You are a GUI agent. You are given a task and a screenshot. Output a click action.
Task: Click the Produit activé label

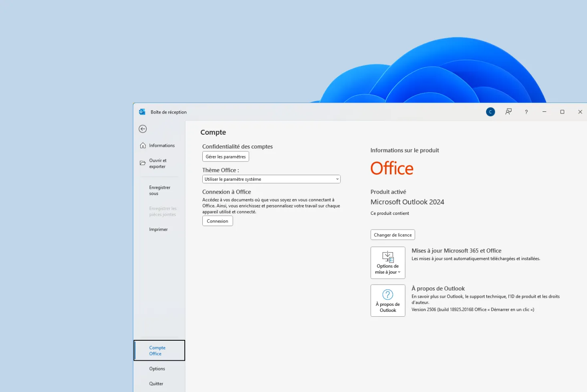pos(388,192)
